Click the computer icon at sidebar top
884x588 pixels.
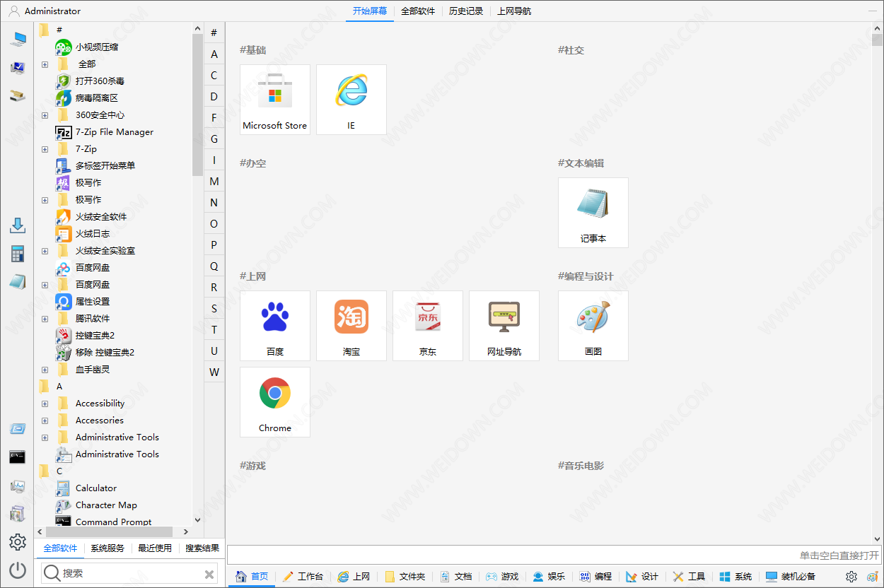(18, 39)
